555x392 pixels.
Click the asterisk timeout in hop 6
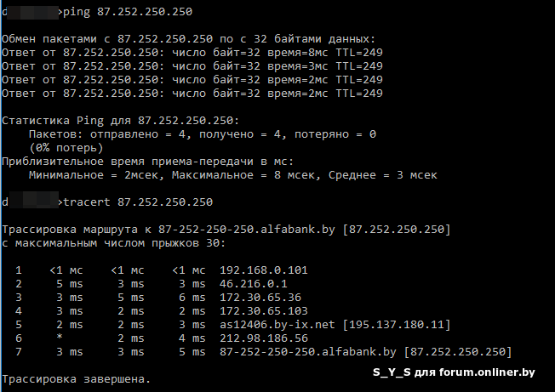point(56,338)
